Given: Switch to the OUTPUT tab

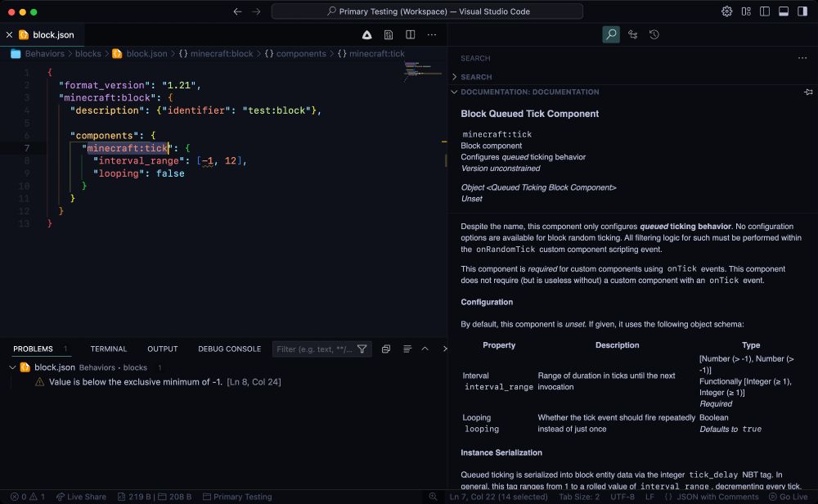Looking at the screenshot, I should click(x=162, y=349).
